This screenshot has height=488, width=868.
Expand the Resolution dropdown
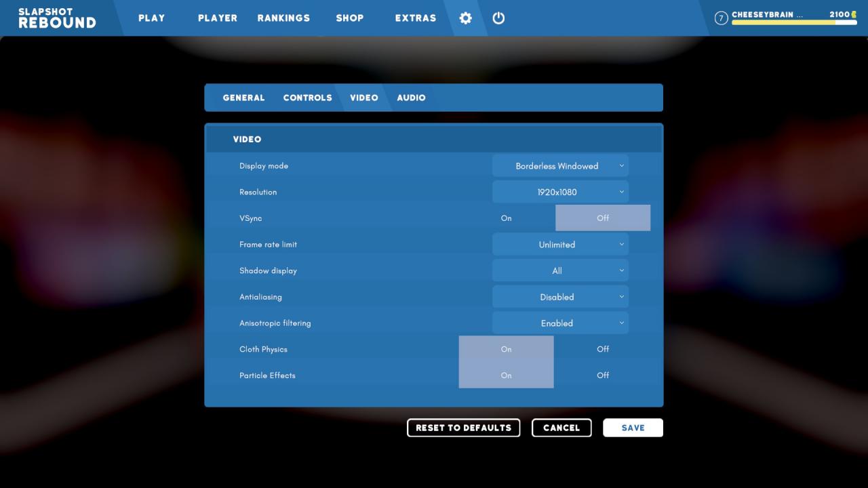(560, 192)
